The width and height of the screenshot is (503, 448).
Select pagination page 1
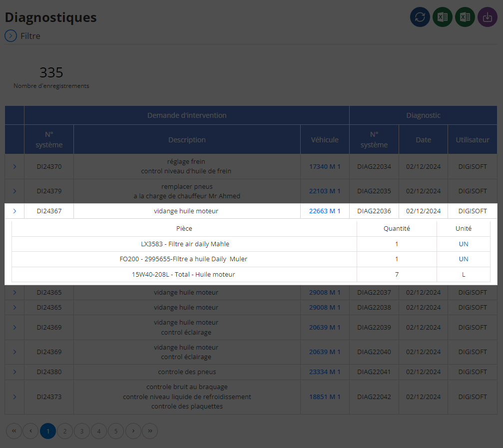(48, 431)
